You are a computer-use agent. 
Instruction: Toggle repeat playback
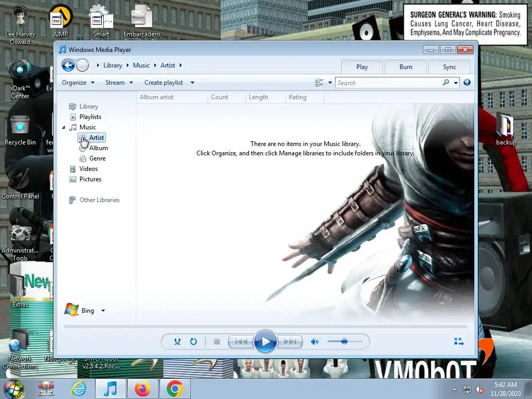click(x=193, y=341)
